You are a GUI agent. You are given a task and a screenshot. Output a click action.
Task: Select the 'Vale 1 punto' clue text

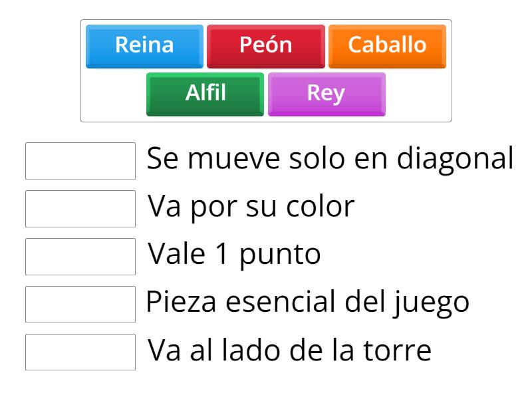pyautogui.click(x=234, y=256)
